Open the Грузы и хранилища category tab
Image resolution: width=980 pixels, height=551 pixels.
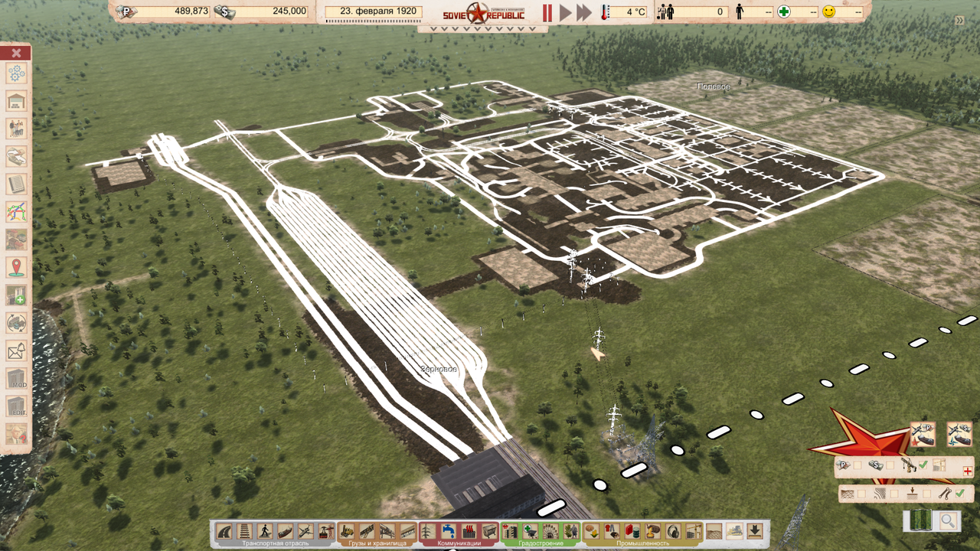(x=377, y=543)
